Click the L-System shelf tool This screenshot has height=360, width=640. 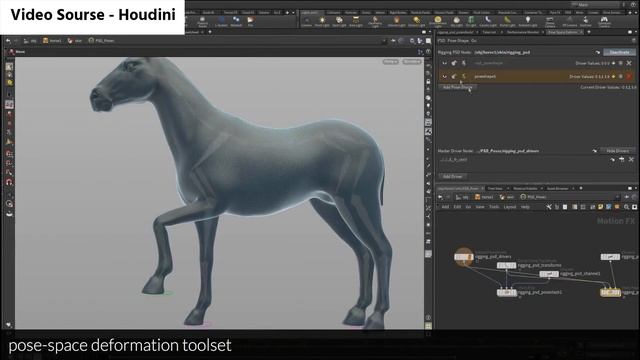pos(221,22)
